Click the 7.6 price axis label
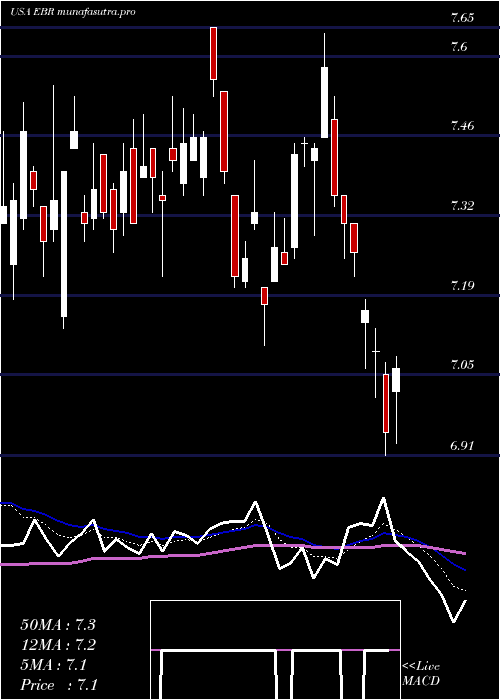 click(x=459, y=46)
